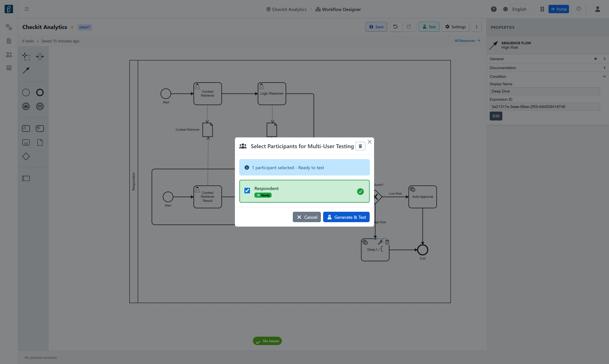Add message start event from palette

26,107
